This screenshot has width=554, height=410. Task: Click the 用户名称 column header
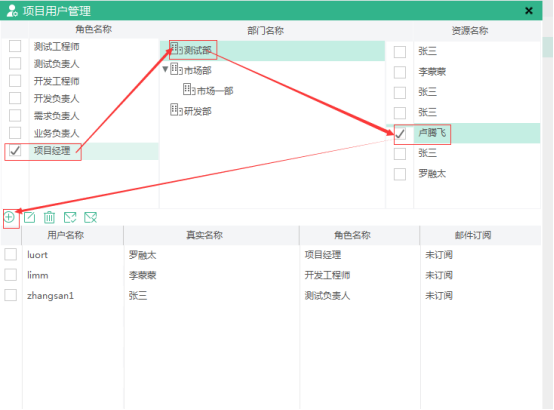click(66, 235)
